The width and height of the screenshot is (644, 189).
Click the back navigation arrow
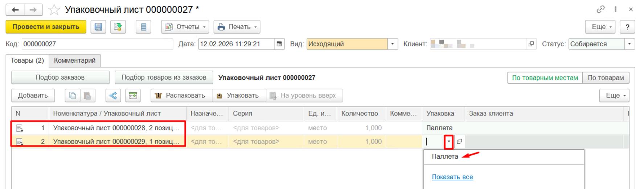(x=15, y=10)
